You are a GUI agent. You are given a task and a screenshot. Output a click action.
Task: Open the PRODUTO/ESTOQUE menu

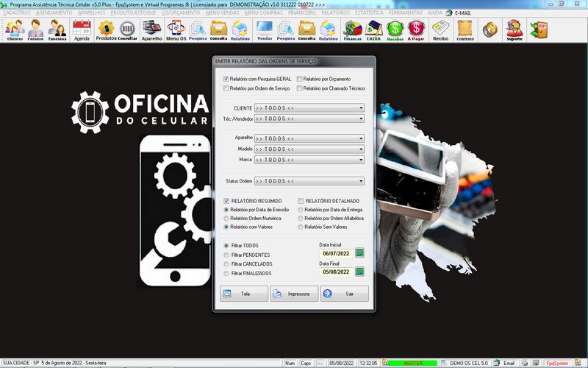133,13
